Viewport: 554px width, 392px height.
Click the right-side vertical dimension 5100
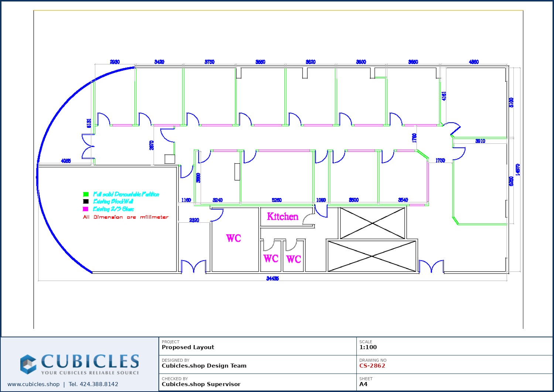[511, 102]
